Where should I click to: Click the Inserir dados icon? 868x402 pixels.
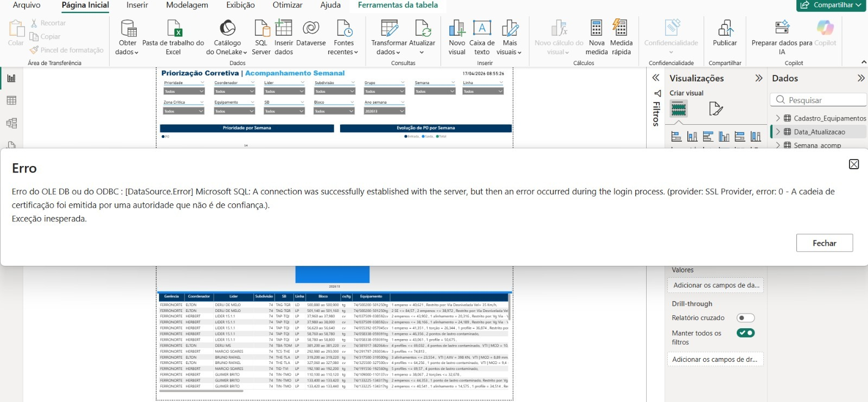(284, 28)
